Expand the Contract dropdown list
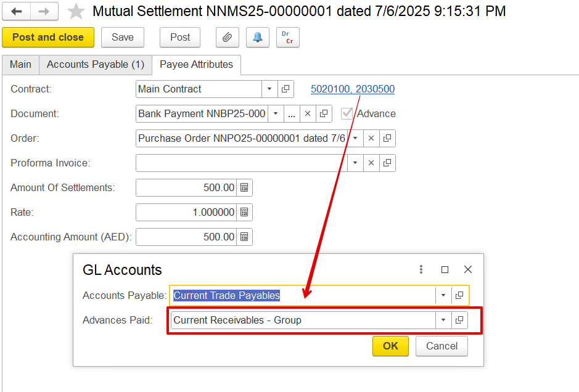 269,89
